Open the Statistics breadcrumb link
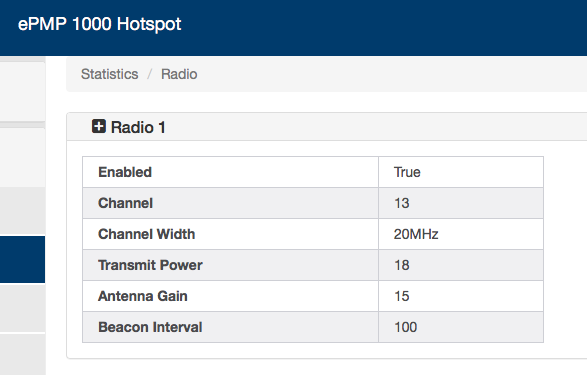 click(109, 74)
